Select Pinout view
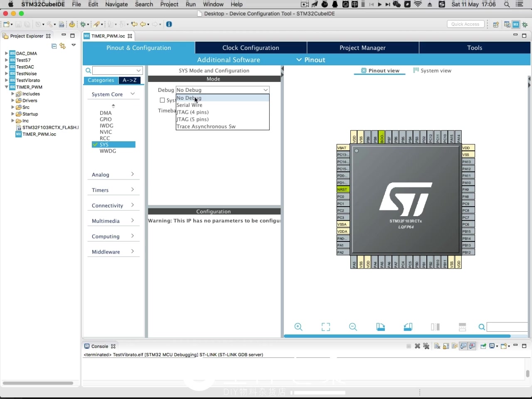 tap(380, 71)
